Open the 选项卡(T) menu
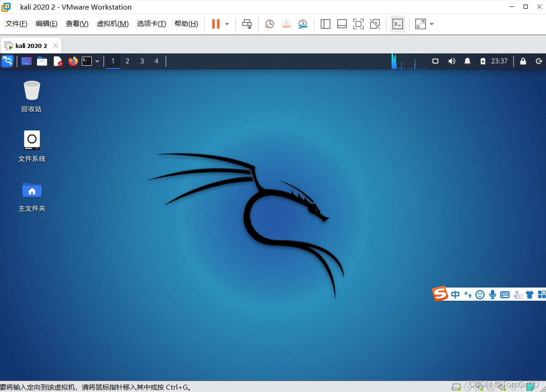Image resolution: width=546 pixels, height=392 pixels. 151,24
